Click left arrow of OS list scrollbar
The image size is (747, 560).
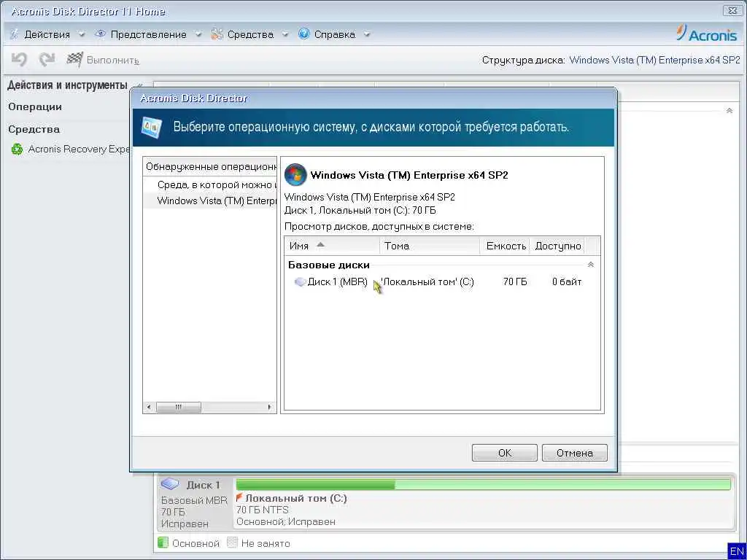pos(149,407)
